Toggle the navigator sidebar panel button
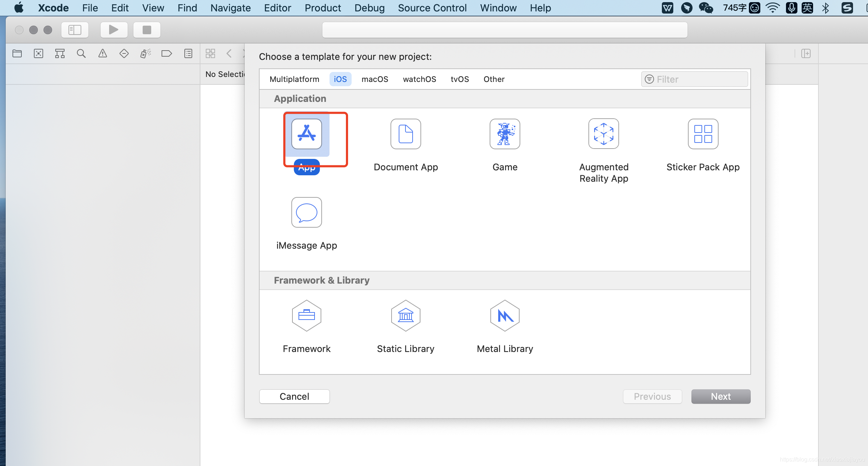Screen dimensions: 868x466 tap(75, 30)
